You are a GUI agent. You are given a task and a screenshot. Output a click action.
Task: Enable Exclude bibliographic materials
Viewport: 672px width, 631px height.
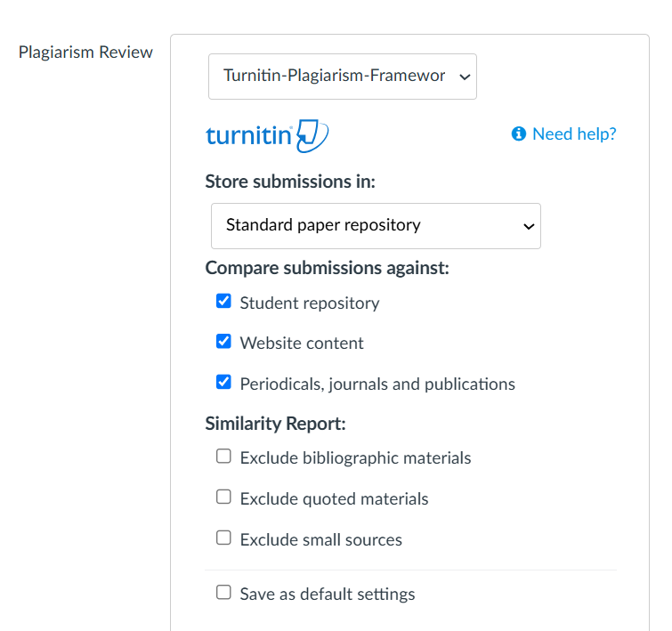(223, 456)
